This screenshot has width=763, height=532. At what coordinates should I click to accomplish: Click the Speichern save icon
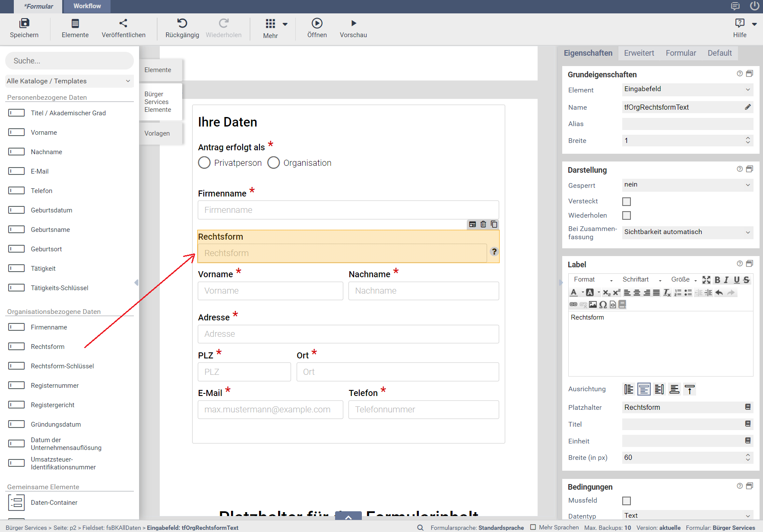tap(24, 23)
